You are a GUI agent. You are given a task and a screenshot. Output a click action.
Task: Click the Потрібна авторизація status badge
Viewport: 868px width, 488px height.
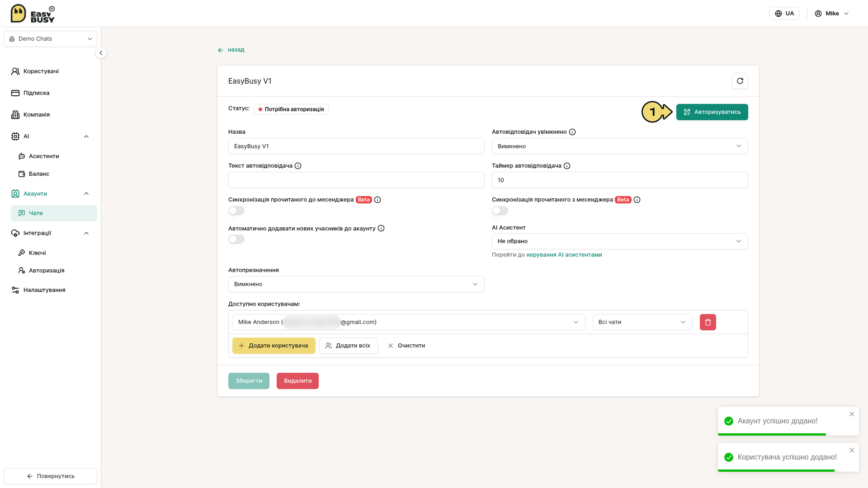[291, 109]
